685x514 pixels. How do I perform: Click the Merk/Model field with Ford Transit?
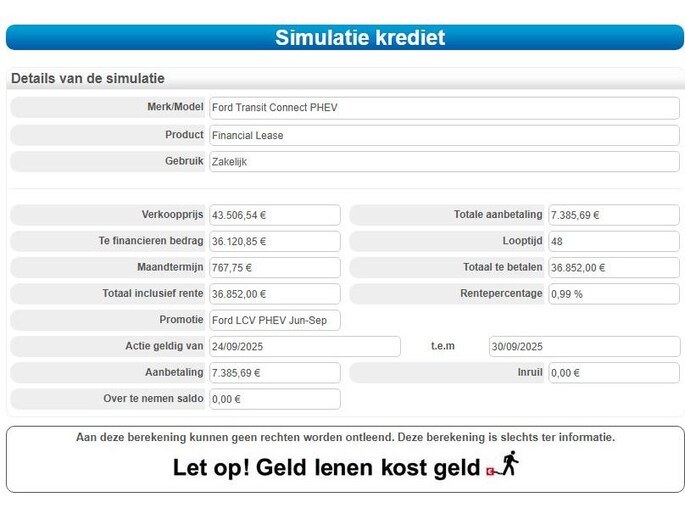(443, 108)
